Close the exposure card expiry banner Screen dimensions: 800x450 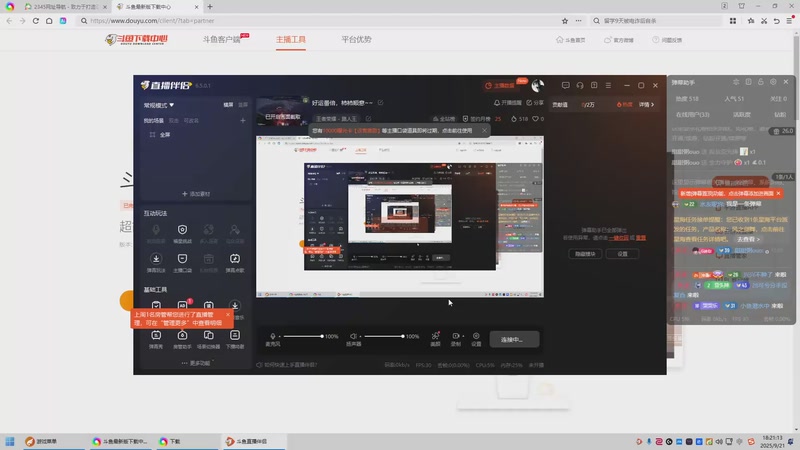(x=484, y=131)
